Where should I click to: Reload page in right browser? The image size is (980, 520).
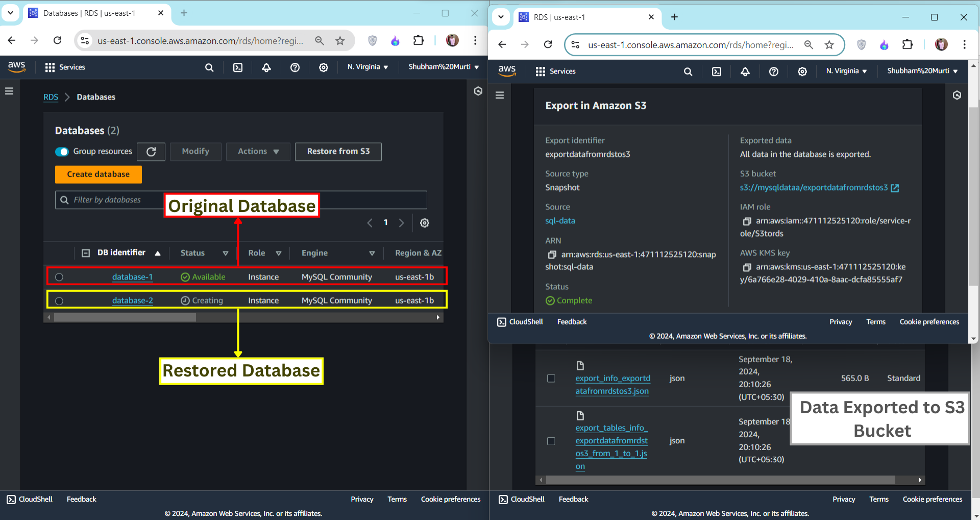coord(548,44)
